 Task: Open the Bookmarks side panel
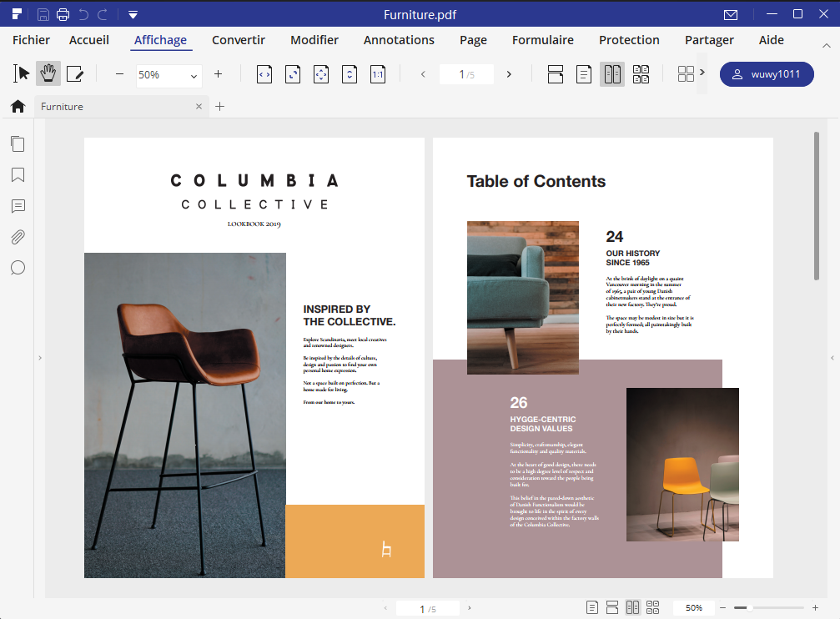pyautogui.click(x=18, y=175)
